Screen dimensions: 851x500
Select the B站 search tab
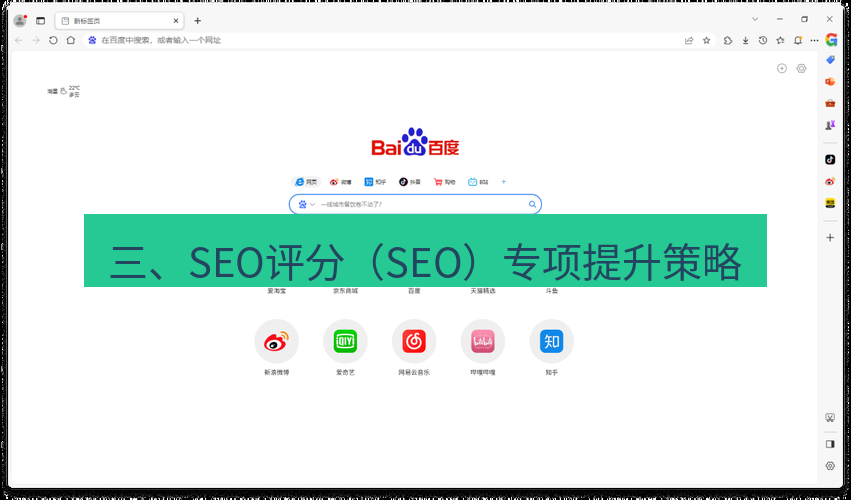[x=478, y=182]
